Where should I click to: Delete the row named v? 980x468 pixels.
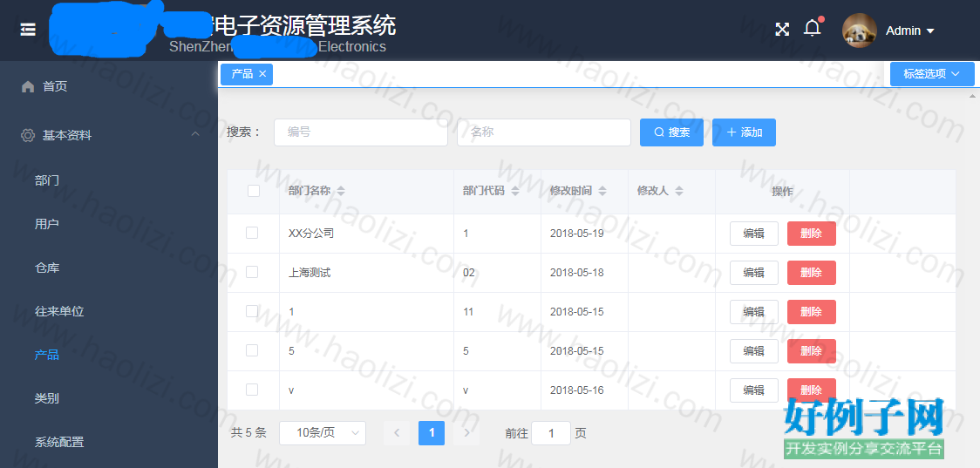coord(811,390)
